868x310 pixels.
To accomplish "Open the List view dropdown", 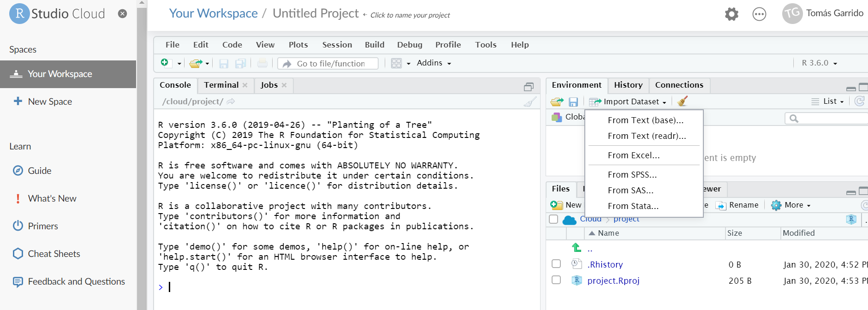I will (x=828, y=101).
